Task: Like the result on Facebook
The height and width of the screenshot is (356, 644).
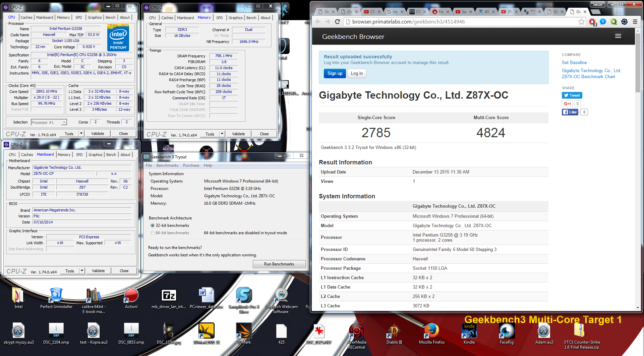Action: pos(570,112)
